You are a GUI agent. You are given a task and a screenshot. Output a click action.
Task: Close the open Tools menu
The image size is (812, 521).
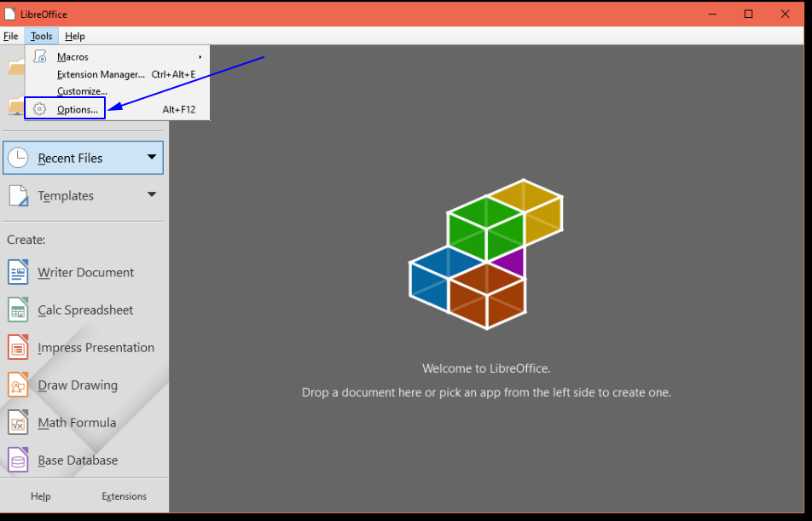(x=42, y=37)
